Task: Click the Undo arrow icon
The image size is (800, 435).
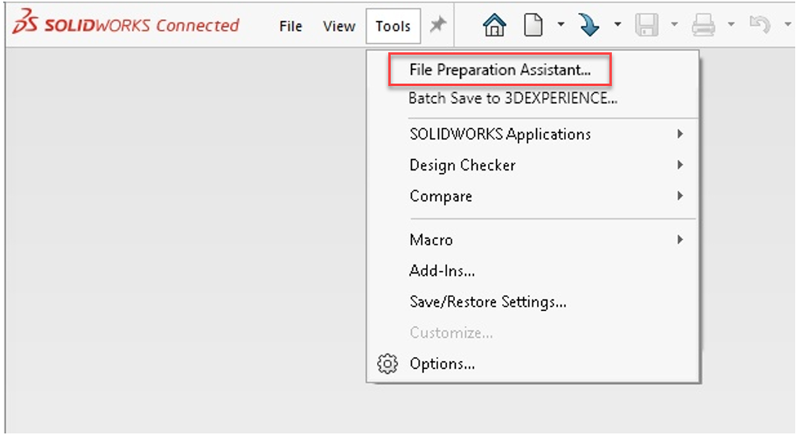Action: click(761, 26)
